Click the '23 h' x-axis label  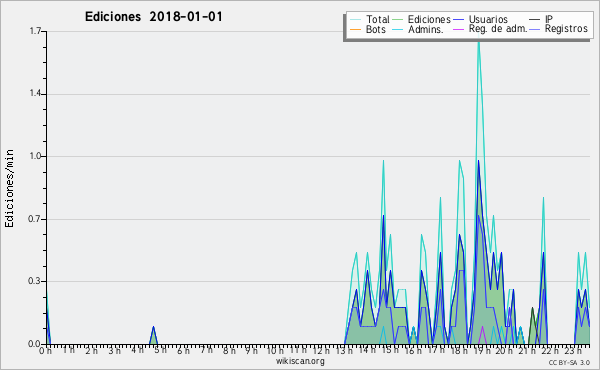click(x=573, y=350)
